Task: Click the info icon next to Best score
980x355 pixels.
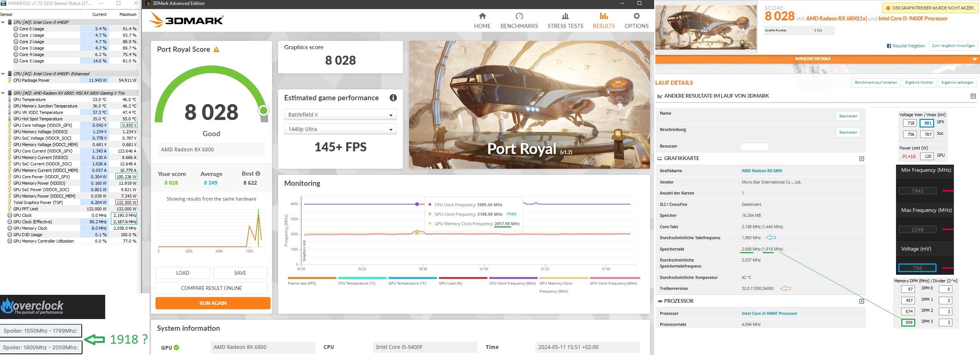Action: 258,173
